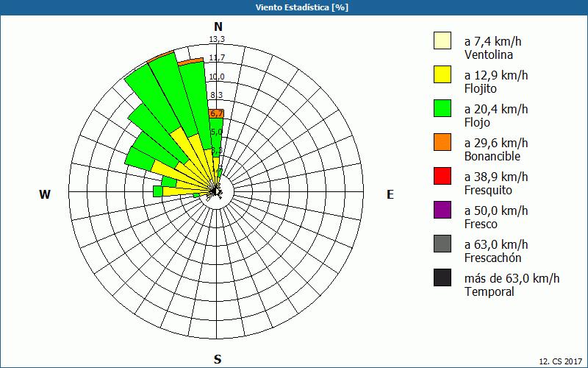Click the 5,0 ring scale value
The height and width of the screenshot is (368, 588).
[216, 132]
